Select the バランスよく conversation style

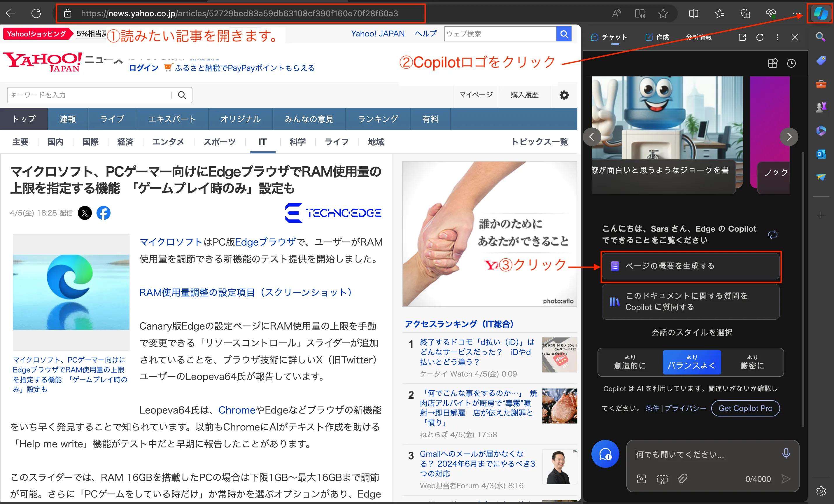691,362
